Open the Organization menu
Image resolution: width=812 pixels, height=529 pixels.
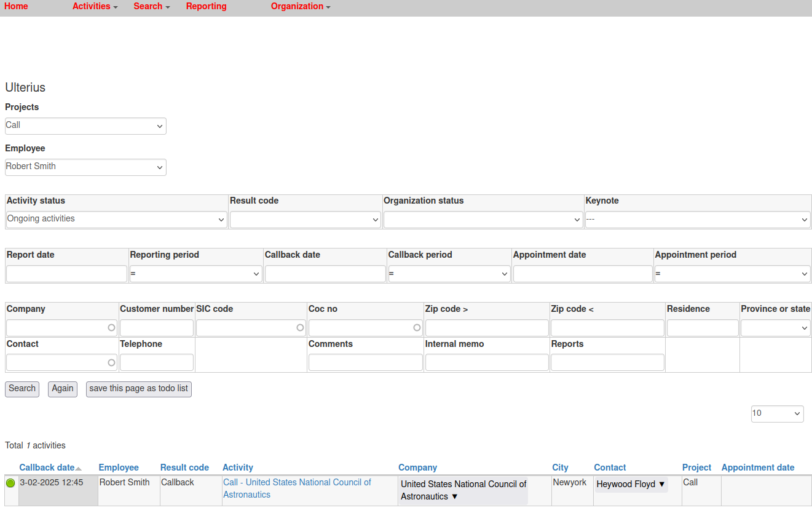click(300, 7)
